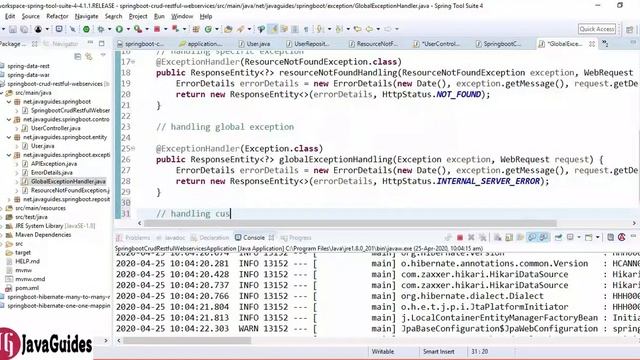
Task: Close the GlobalExce editor tab
Action: click(x=591, y=44)
